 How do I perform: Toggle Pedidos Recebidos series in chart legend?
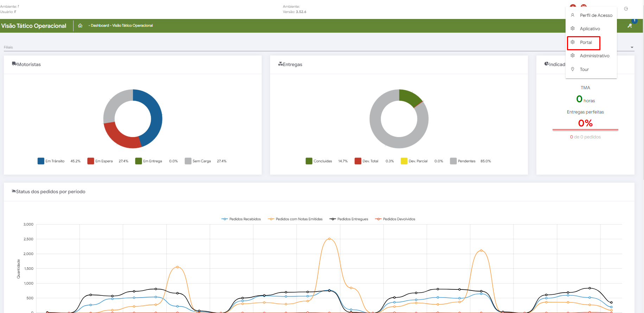[241, 219]
